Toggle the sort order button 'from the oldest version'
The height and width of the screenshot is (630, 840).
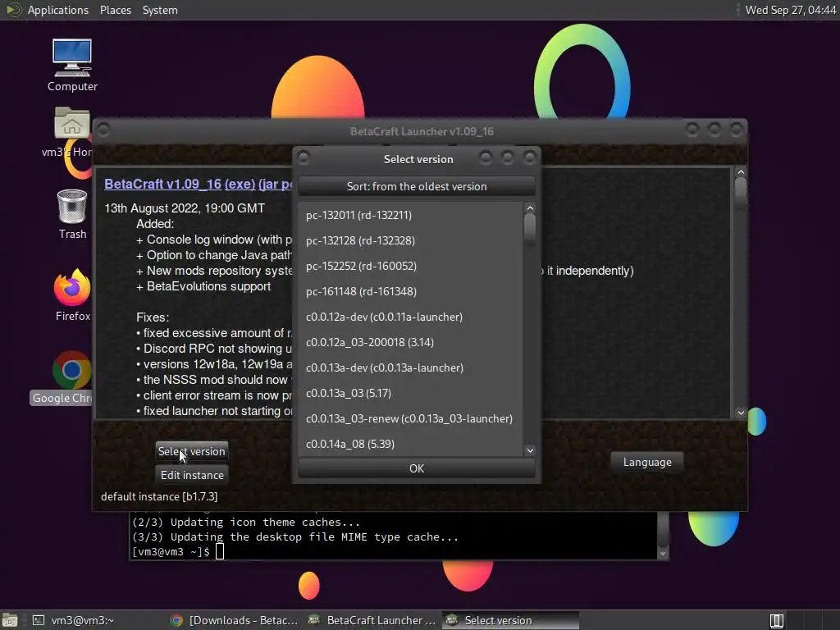416,186
